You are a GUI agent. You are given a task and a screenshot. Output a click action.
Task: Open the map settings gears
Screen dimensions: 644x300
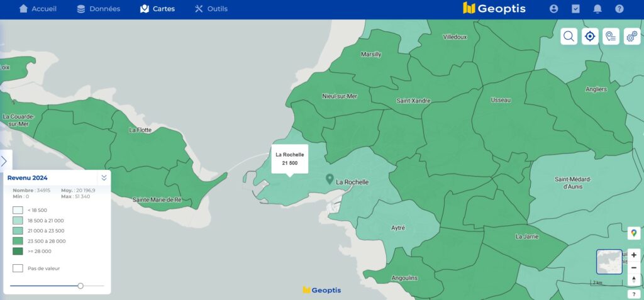pyautogui.click(x=632, y=36)
